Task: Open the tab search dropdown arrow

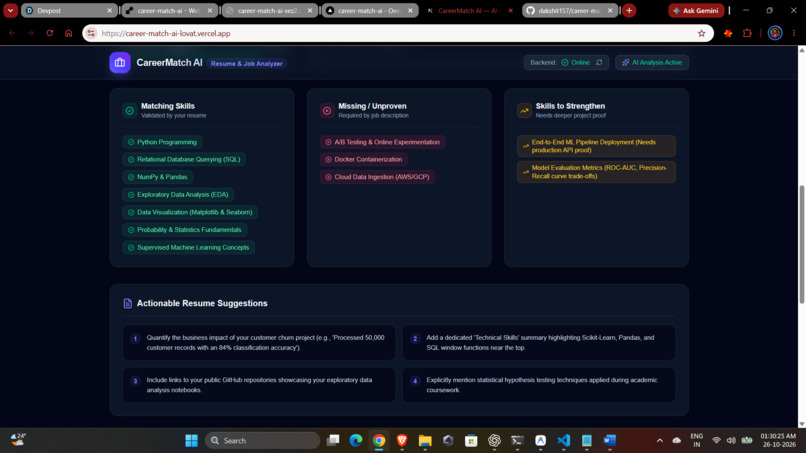Action: point(10,10)
